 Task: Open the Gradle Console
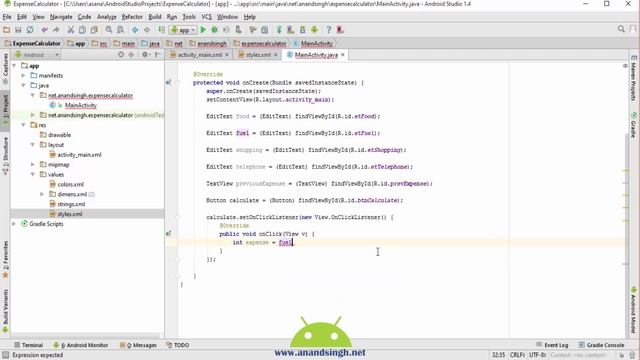coord(601,345)
